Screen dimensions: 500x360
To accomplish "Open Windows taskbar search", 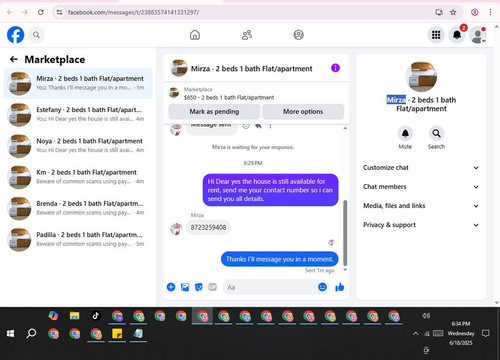I will coord(31,333).
